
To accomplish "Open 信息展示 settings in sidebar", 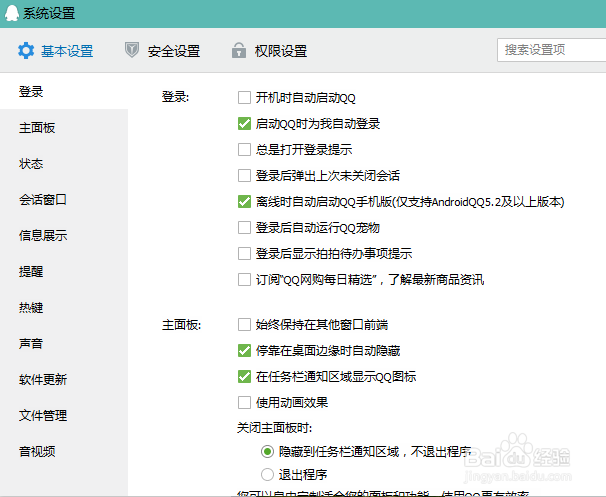I will pyautogui.click(x=64, y=235).
